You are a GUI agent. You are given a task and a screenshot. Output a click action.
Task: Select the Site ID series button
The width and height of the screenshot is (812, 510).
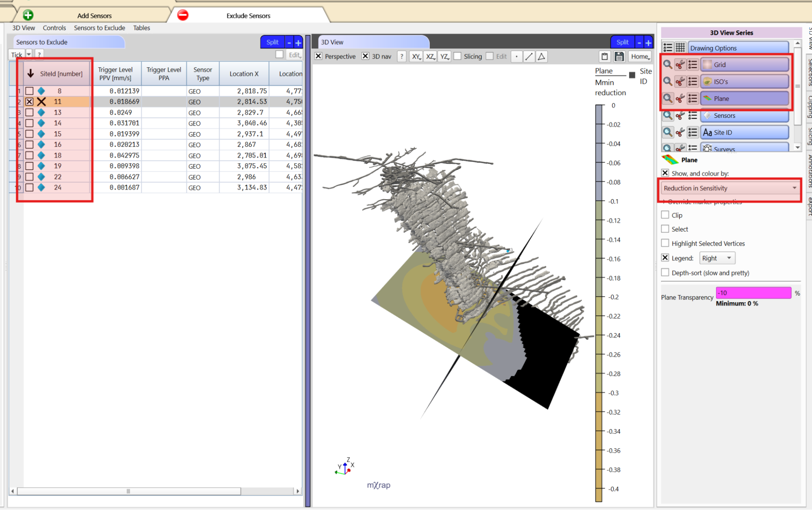(x=744, y=132)
